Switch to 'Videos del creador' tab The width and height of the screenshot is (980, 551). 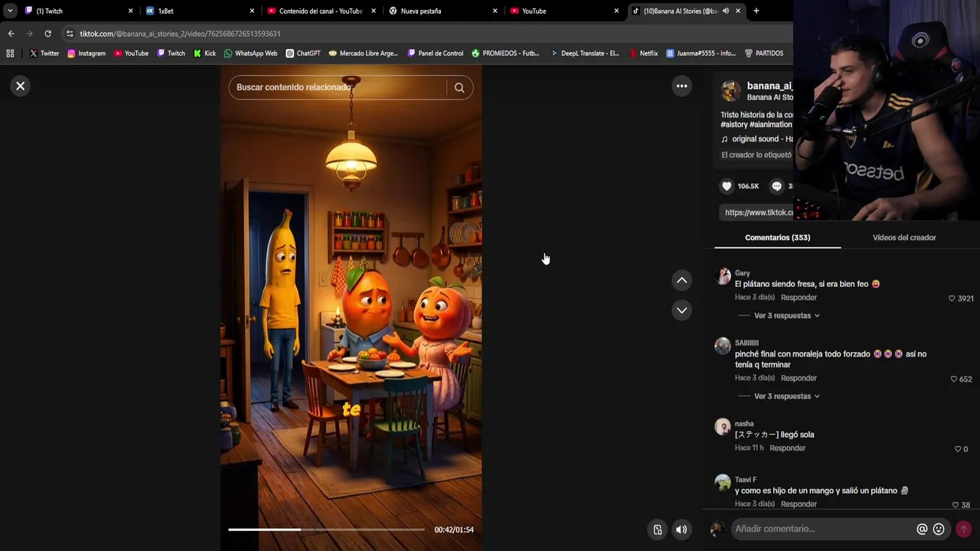[x=904, y=237]
